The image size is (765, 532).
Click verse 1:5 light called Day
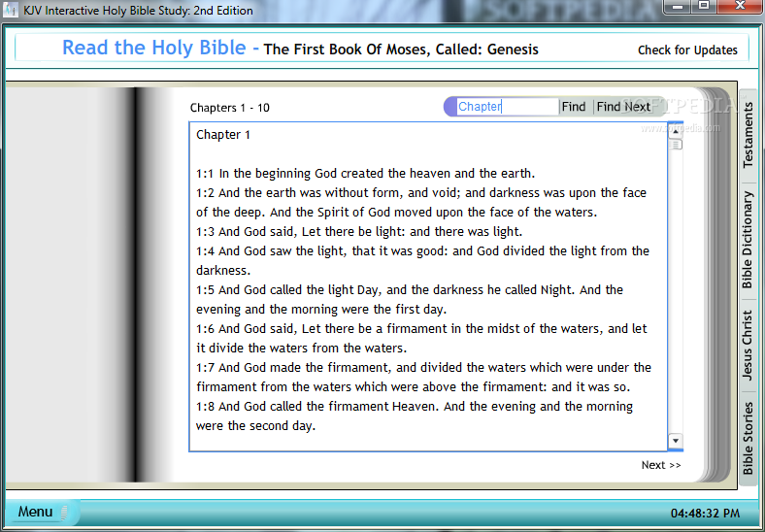point(410,300)
